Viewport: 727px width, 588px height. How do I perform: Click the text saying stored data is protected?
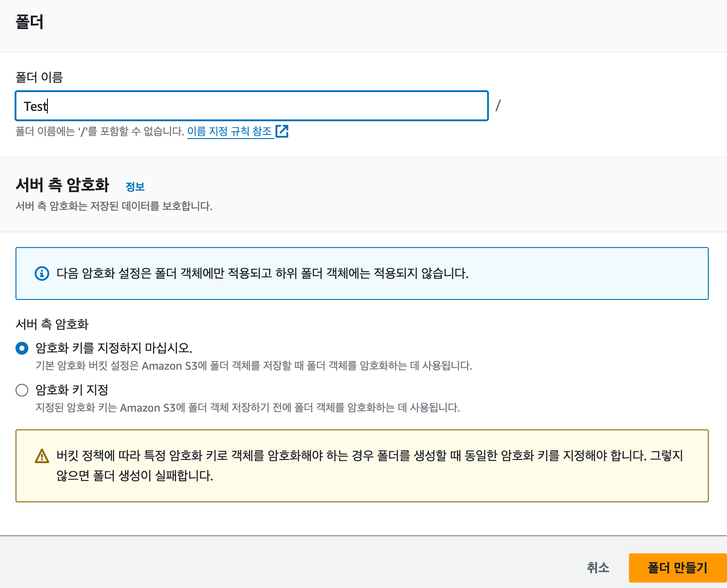click(x=114, y=206)
